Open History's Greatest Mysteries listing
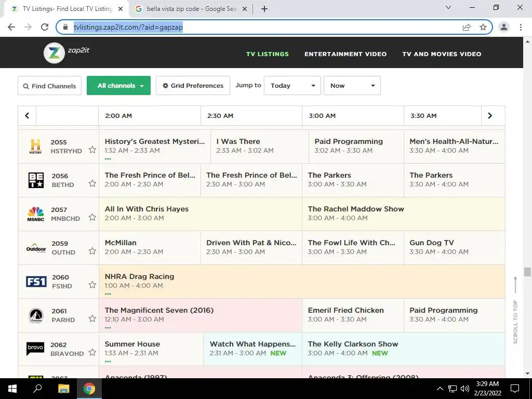 pyautogui.click(x=155, y=146)
